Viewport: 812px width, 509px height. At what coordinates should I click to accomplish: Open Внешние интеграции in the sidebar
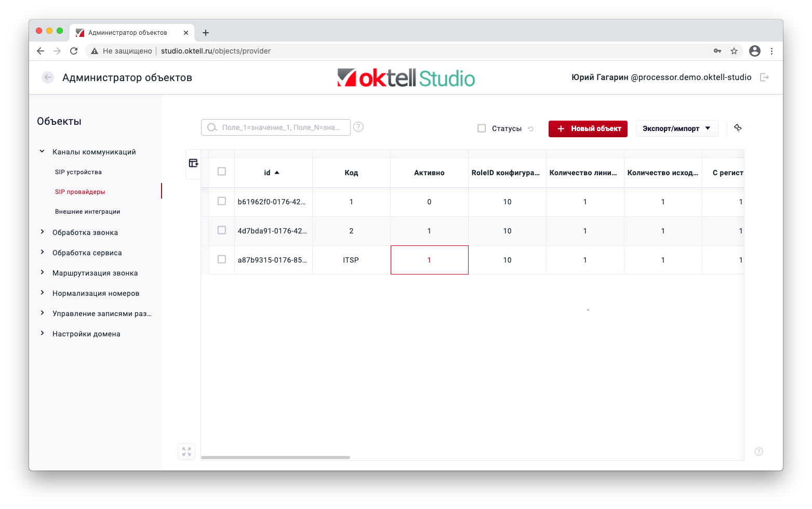click(x=87, y=212)
